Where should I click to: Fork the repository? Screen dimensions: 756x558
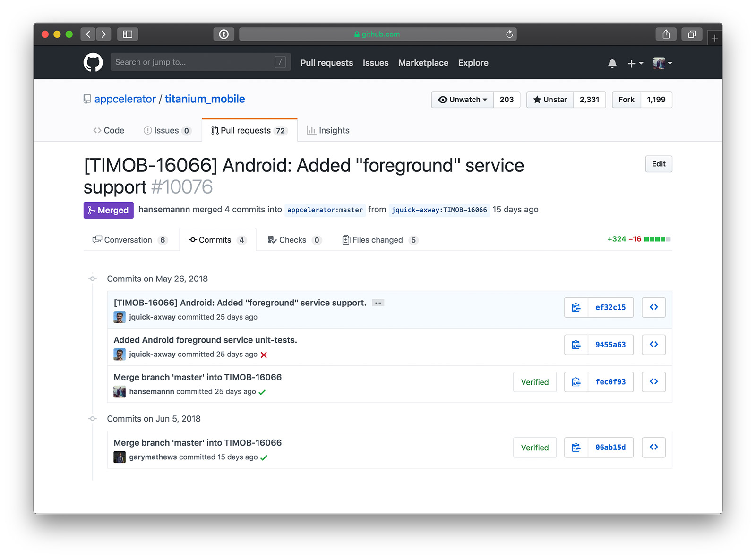click(x=627, y=100)
